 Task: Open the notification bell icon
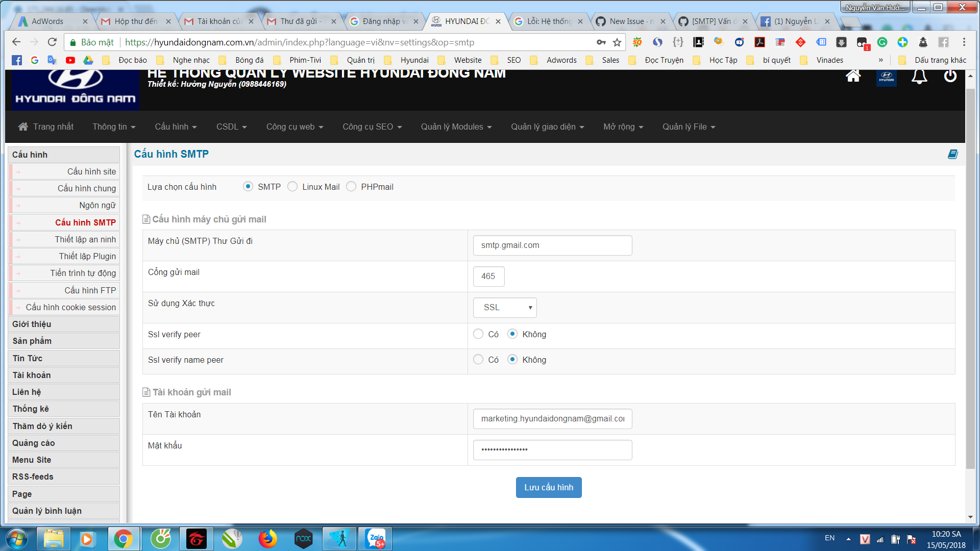point(919,77)
